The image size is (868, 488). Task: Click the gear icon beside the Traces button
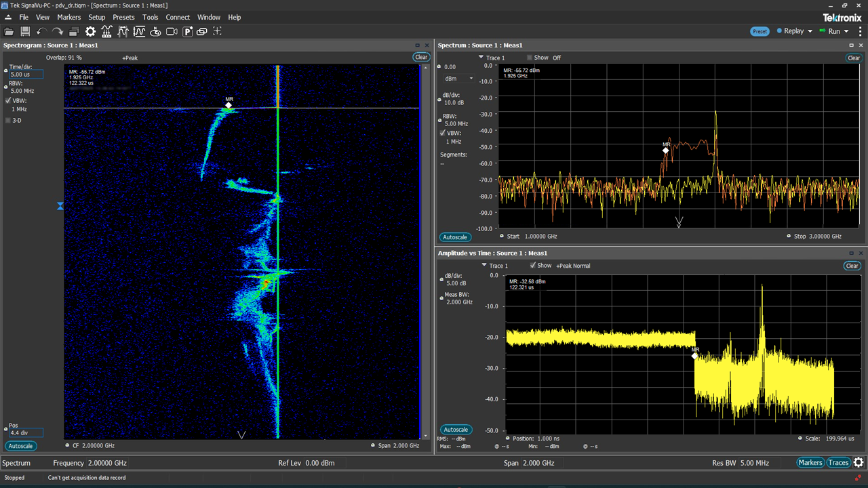click(859, 463)
